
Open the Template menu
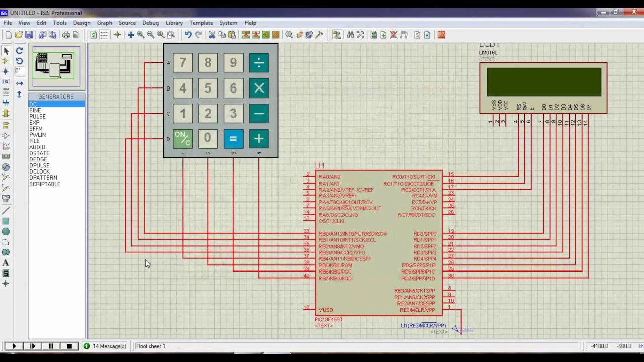tap(201, 23)
